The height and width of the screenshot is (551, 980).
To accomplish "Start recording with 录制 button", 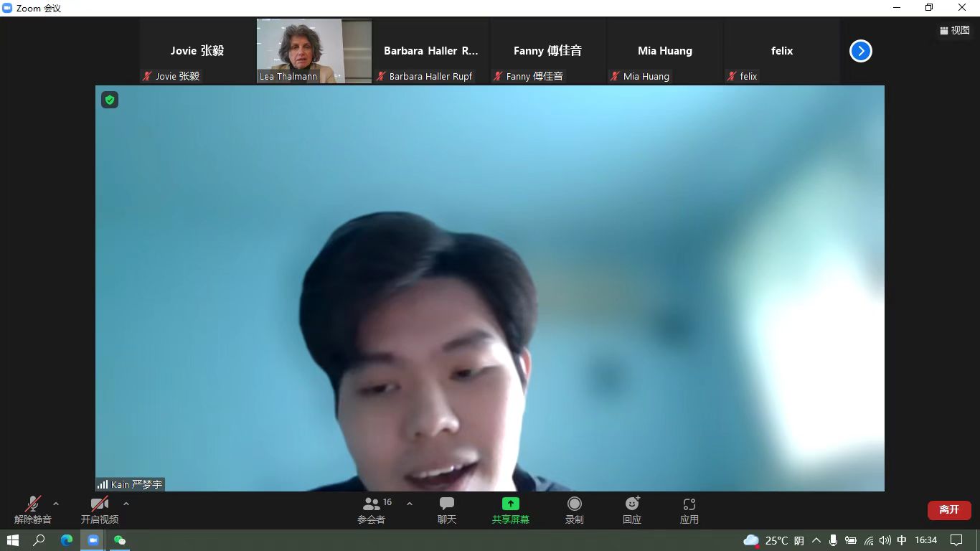I will tap(575, 510).
